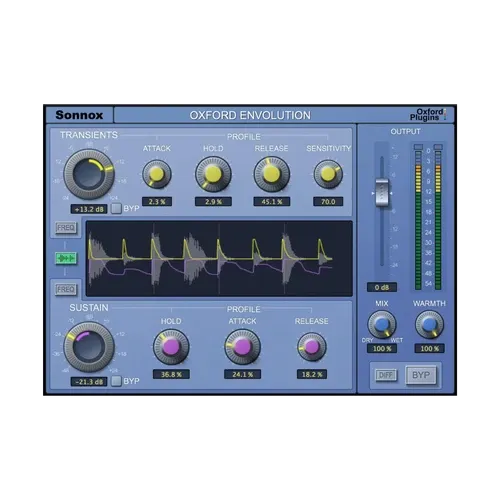Toggle the lower sustain FREQ button

point(66,289)
